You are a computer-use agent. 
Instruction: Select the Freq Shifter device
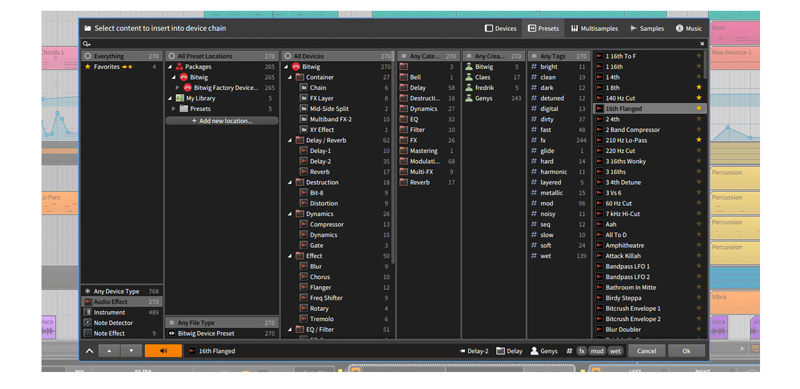[x=337, y=298]
